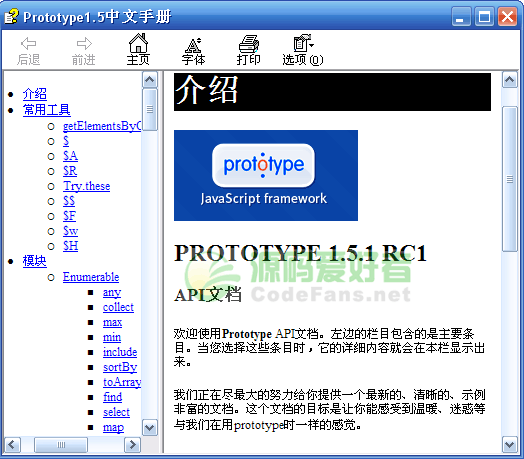Open the 介绍 link in contents list
524x459 pixels.
pos(34,94)
